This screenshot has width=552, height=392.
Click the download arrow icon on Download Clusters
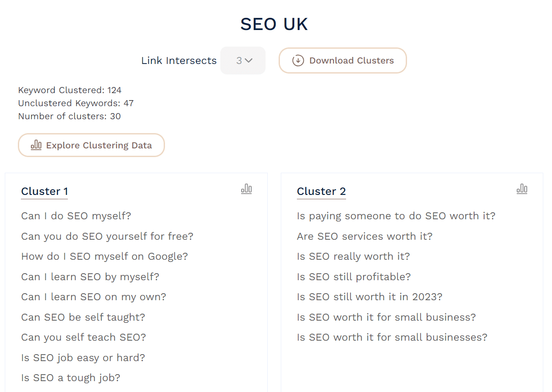point(297,60)
